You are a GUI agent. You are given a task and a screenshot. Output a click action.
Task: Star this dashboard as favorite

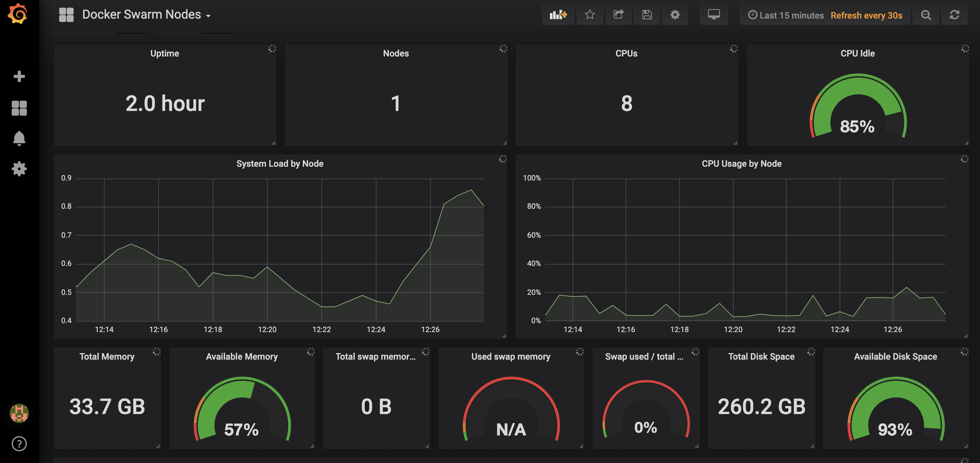pyautogui.click(x=590, y=15)
